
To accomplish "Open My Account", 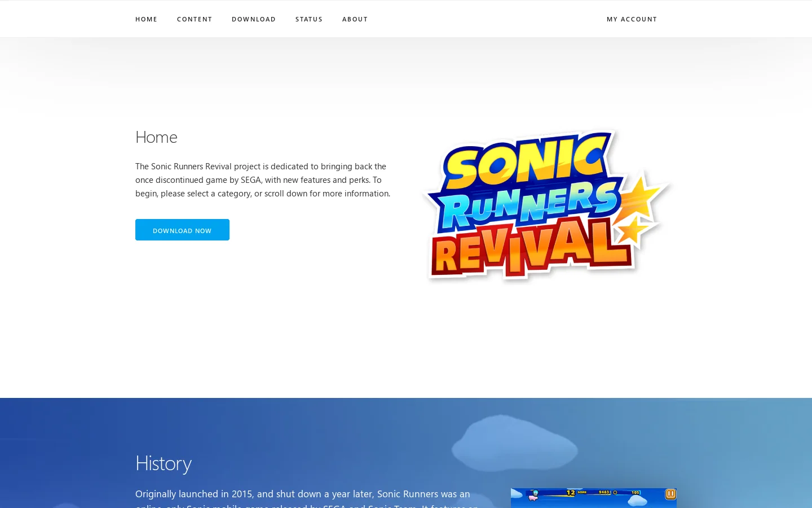I will (632, 19).
